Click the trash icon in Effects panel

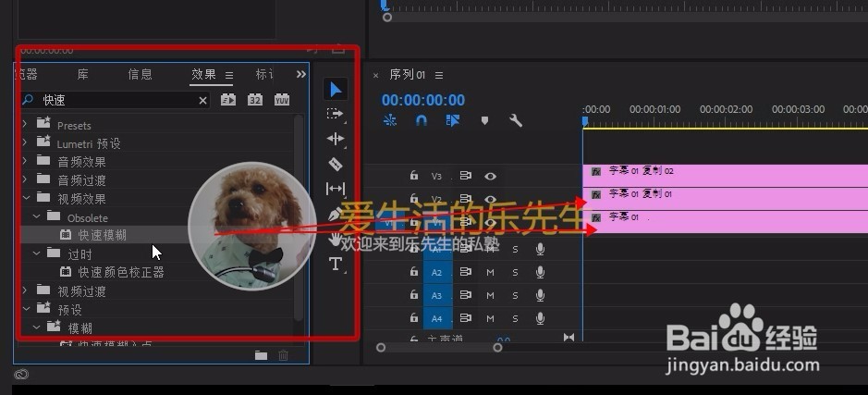(x=283, y=355)
